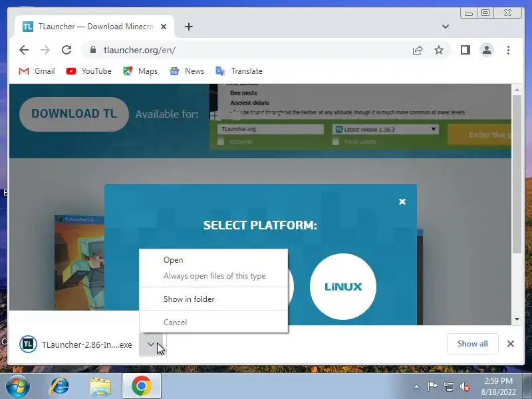
Task: Open the News bookmark
Action: (x=187, y=71)
